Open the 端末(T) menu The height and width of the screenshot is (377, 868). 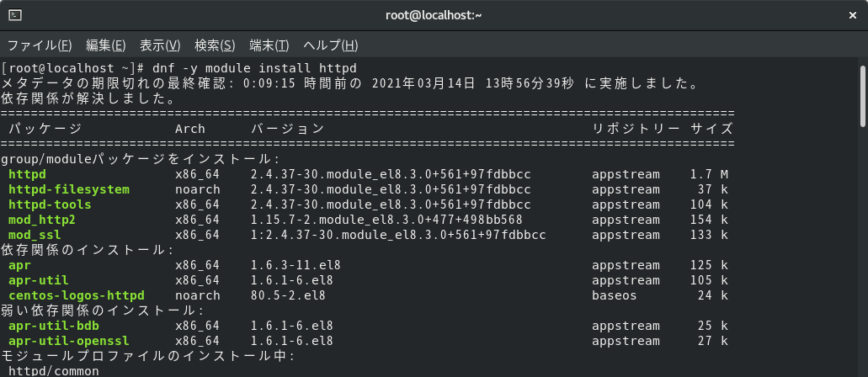tap(269, 45)
